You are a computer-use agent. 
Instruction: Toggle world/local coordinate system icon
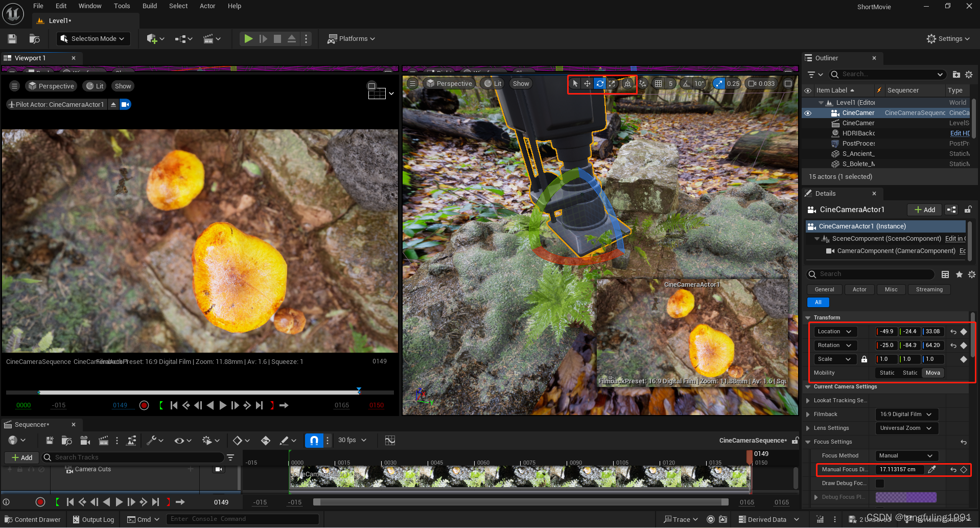(628, 83)
